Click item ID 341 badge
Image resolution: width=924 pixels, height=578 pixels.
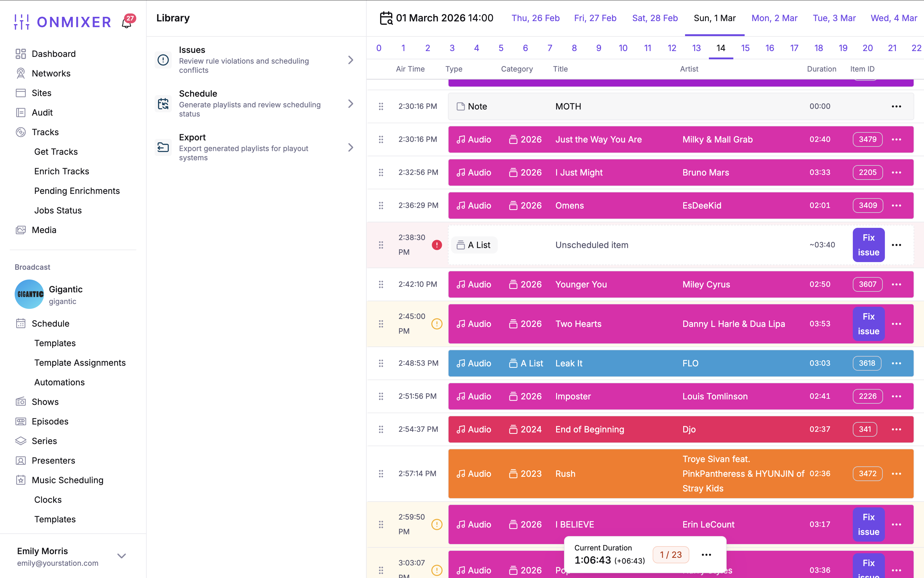865,429
